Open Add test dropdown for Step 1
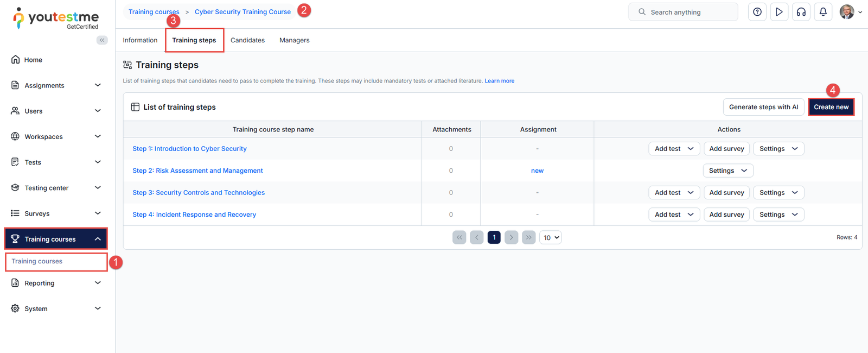 [674, 149]
